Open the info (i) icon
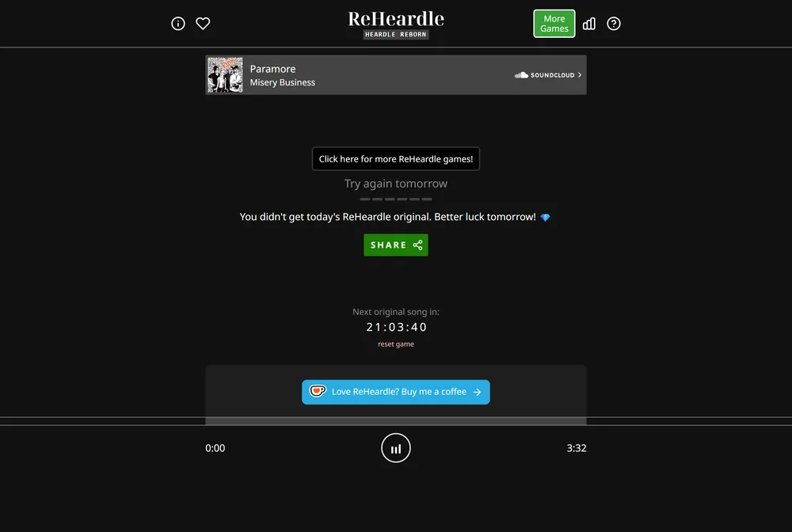 pyautogui.click(x=177, y=24)
